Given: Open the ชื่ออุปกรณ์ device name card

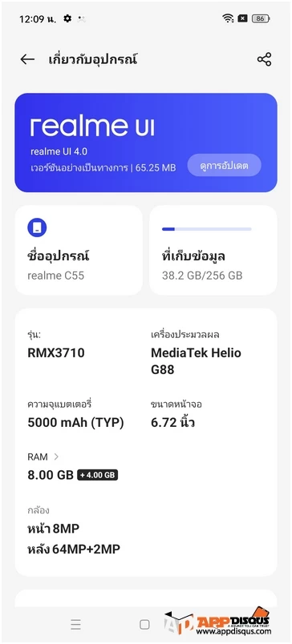Looking at the screenshot, I should tap(79, 250).
